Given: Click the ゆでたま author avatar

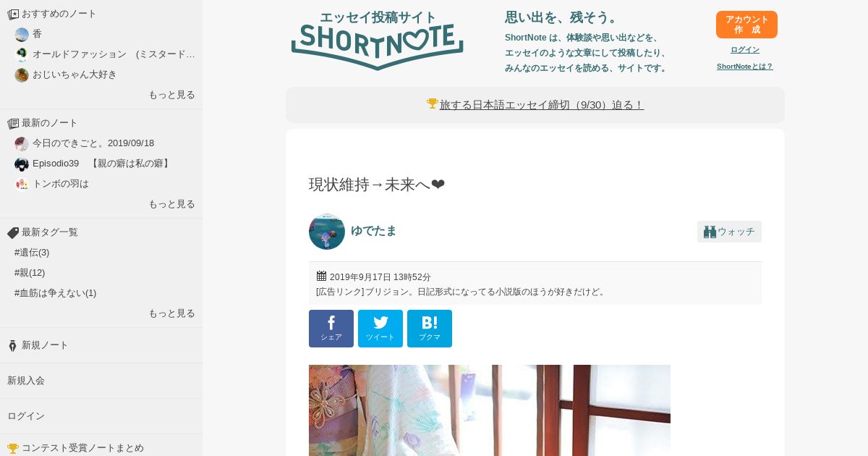Looking at the screenshot, I should pyautogui.click(x=327, y=232).
